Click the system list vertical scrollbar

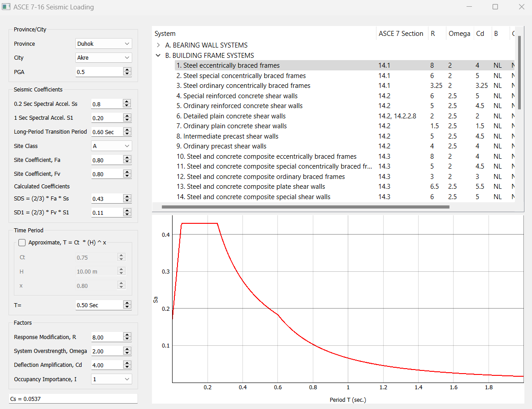tap(519, 72)
